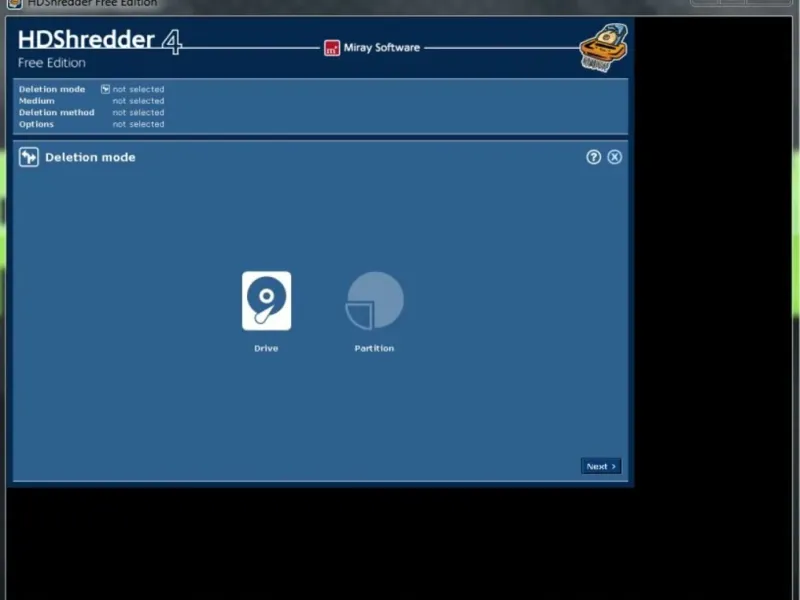
Task: Click the 'not selected' value next to Options
Action: 138,124
